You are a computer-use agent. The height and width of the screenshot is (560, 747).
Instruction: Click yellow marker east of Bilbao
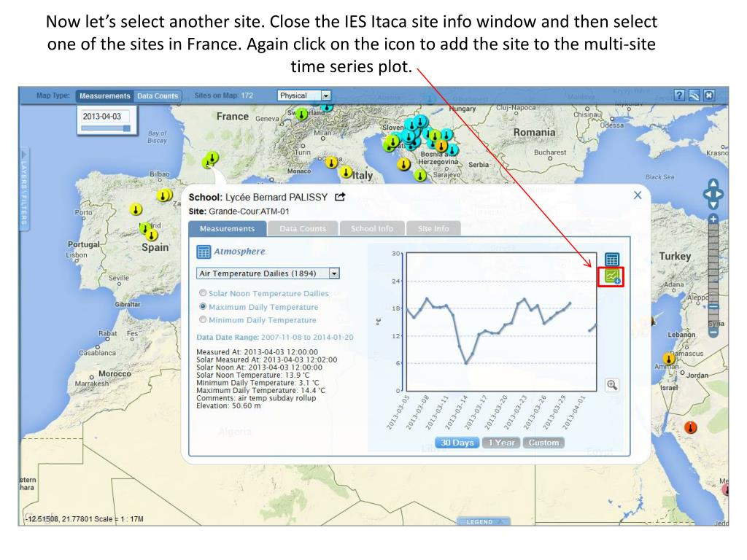163,195
